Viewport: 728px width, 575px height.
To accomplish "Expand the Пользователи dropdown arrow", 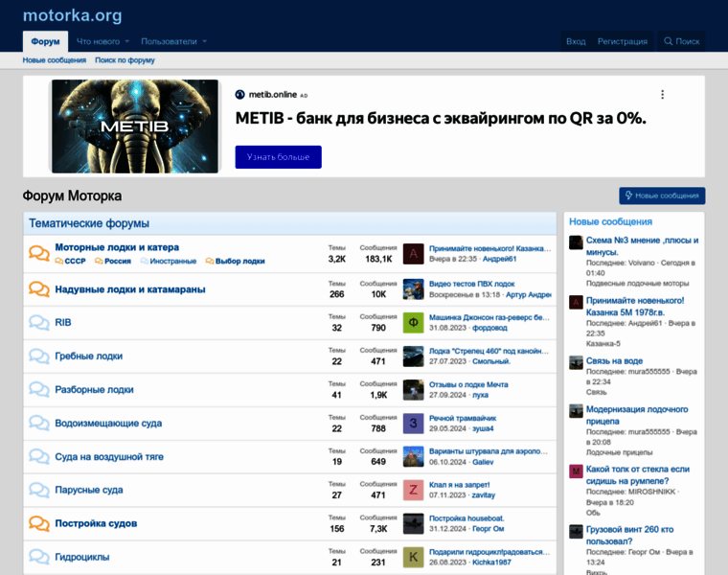I will 204,42.
